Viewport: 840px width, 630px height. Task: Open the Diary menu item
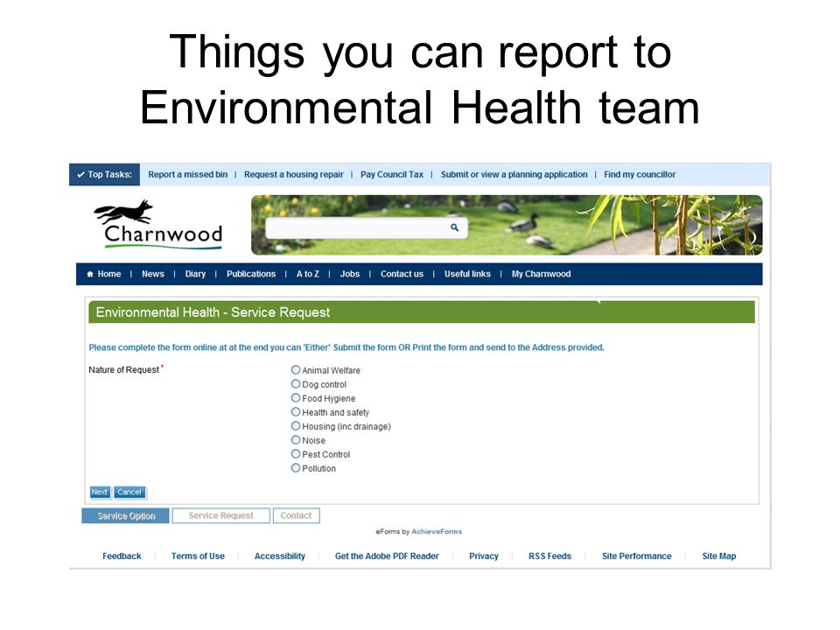pos(195,274)
